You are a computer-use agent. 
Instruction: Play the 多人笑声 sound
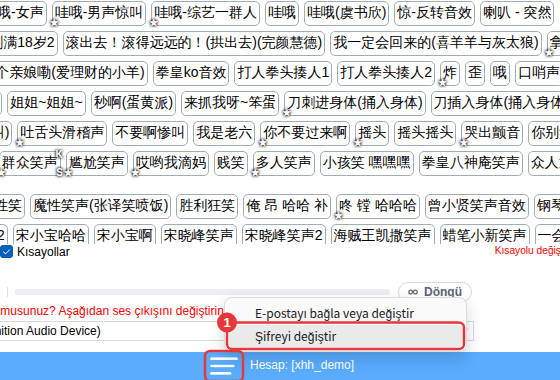[x=284, y=163]
